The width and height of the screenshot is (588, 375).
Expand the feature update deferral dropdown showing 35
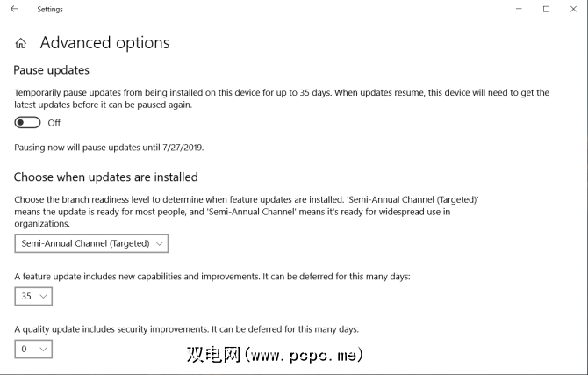[x=33, y=297]
